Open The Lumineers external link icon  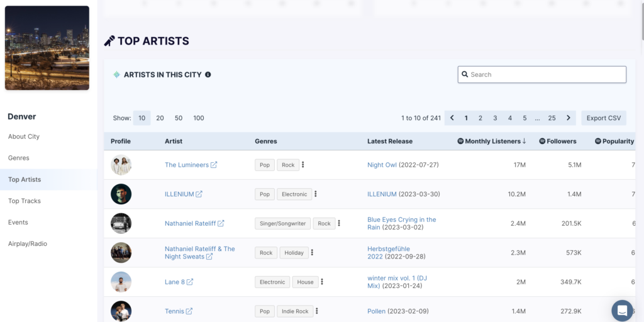(214, 165)
